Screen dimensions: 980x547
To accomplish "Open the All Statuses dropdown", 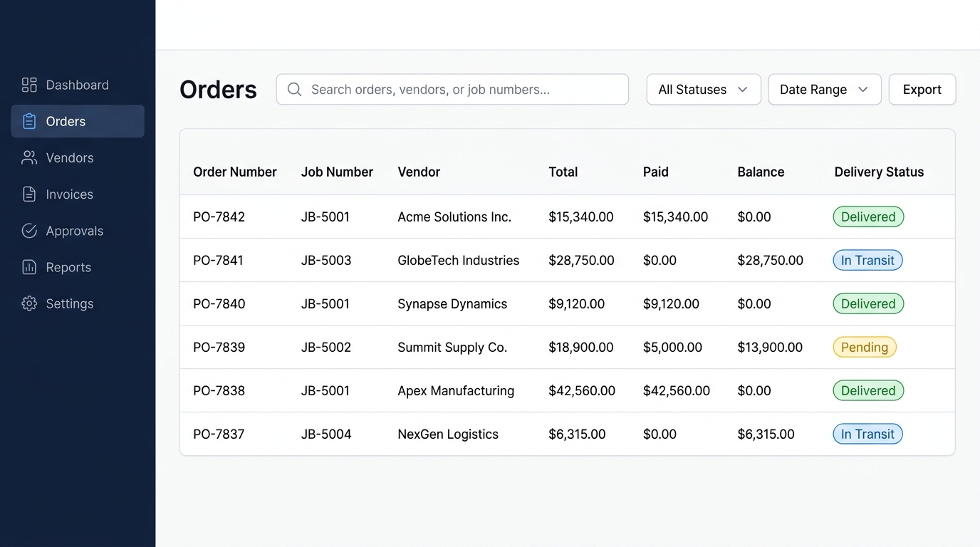I will tap(704, 89).
